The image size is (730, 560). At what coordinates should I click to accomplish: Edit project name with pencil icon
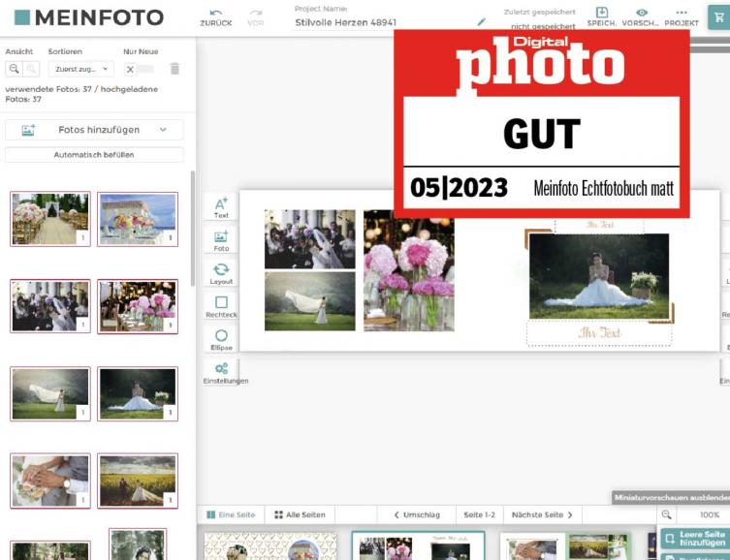pos(482,22)
